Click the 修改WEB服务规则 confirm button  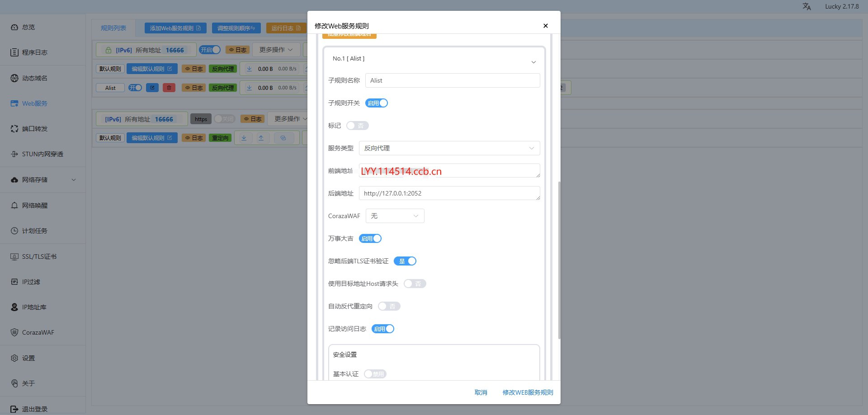(528, 392)
